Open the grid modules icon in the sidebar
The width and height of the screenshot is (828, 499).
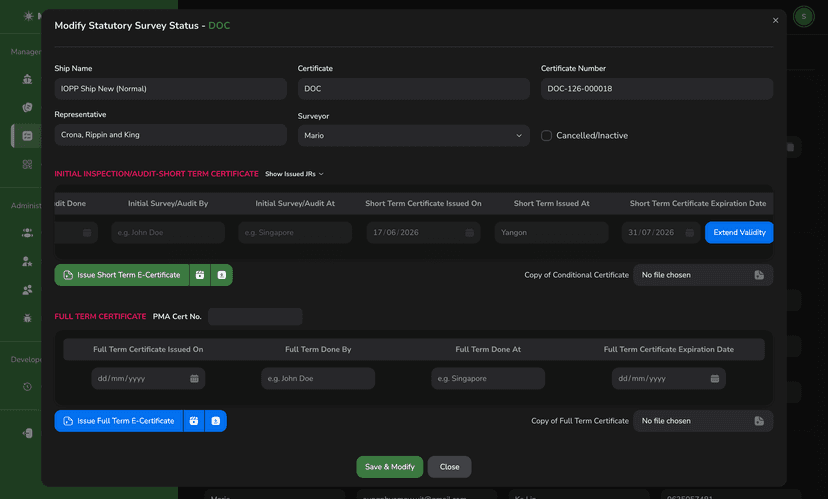pyautogui.click(x=27, y=164)
